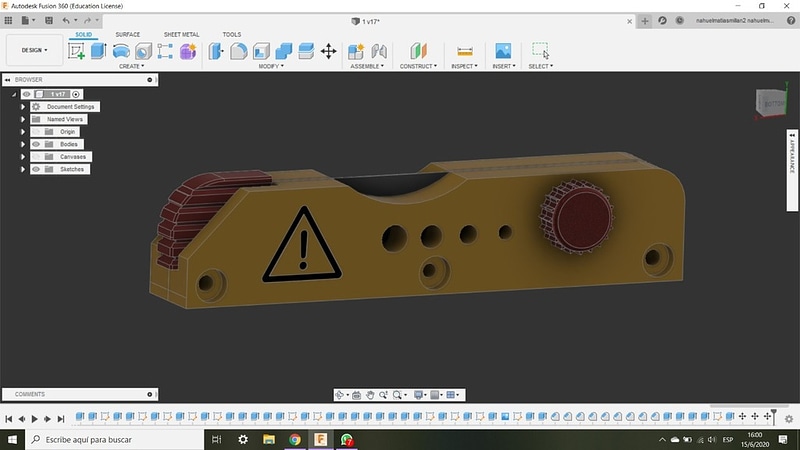Click the Orbit tool in navigation bar
This screenshot has height=450, width=800.
point(340,395)
